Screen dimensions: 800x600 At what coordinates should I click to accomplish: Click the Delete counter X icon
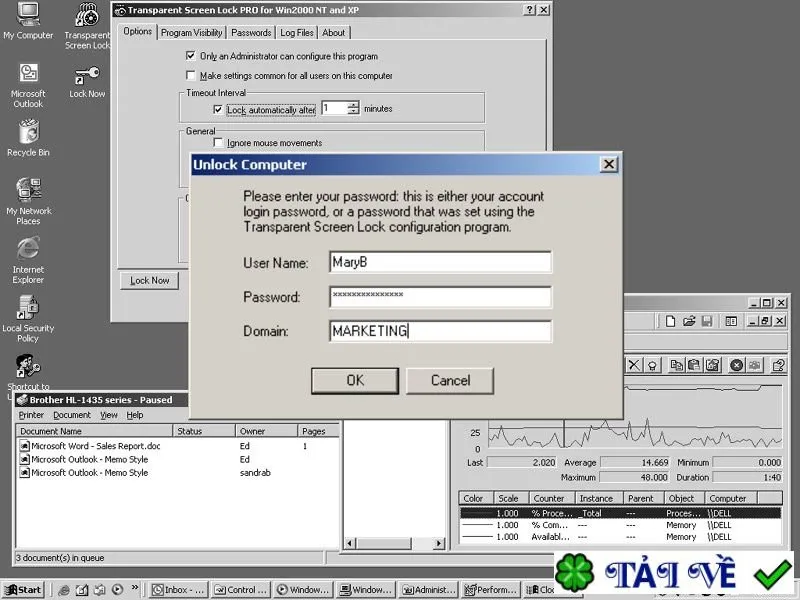tap(634, 365)
